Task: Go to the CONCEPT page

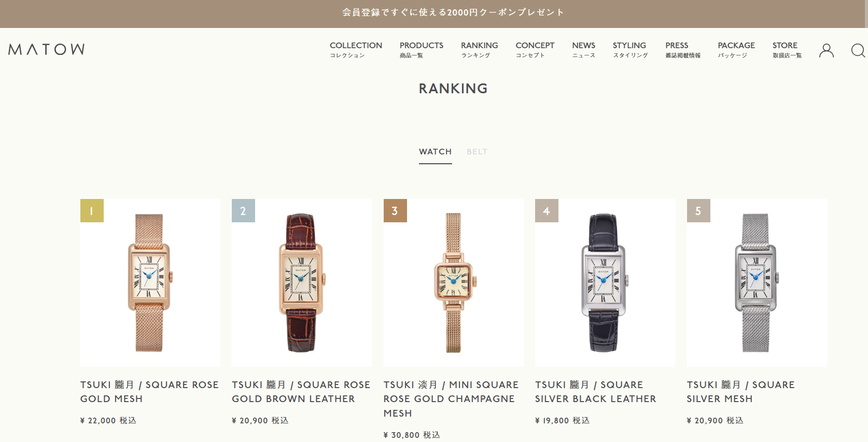Action: pyautogui.click(x=535, y=50)
